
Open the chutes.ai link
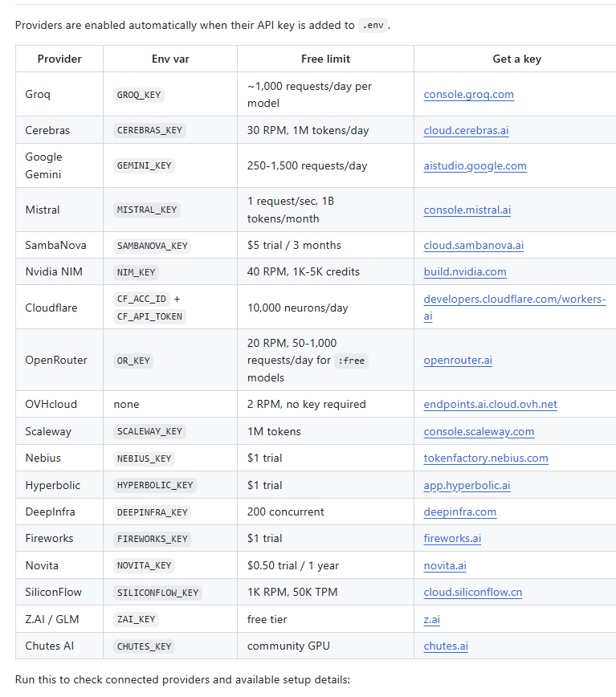click(446, 646)
